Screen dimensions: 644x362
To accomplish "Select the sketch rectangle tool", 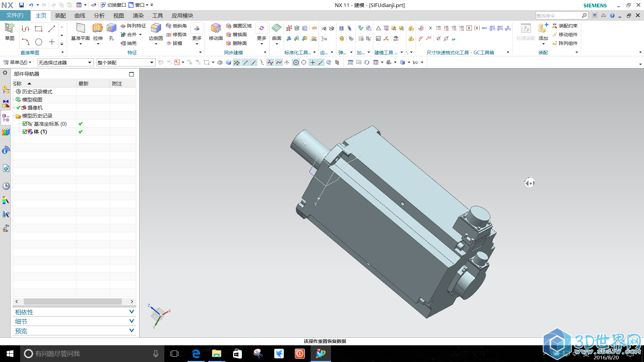I will [39, 29].
